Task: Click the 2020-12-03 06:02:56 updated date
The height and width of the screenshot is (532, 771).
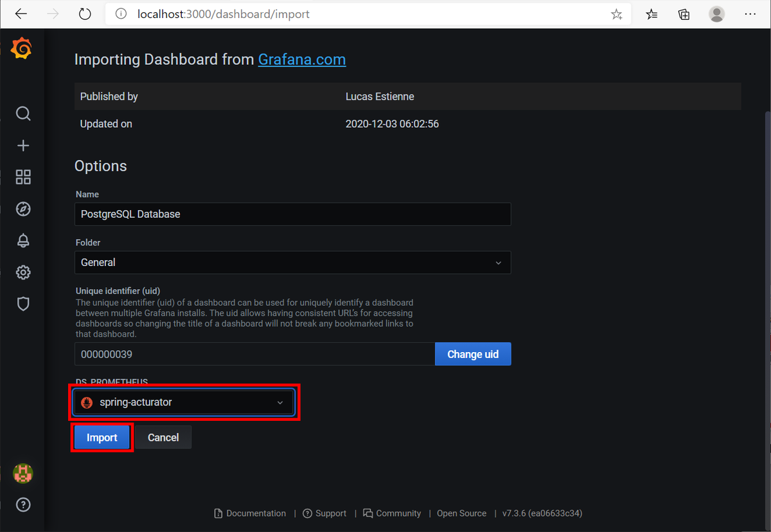Action: click(393, 124)
